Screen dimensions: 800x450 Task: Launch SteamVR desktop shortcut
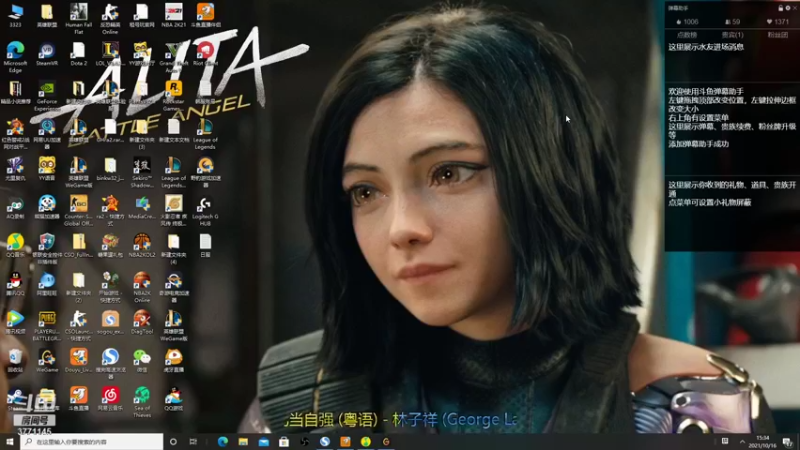click(x=47, y=54)
